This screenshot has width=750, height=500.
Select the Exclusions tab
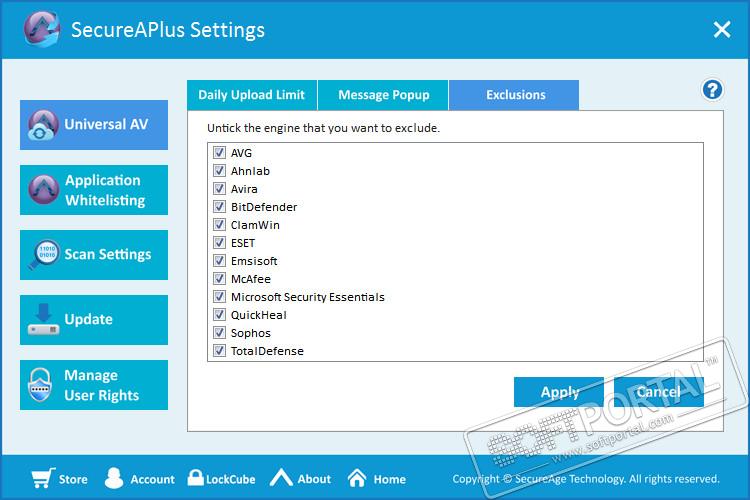pyautogui.click(x=514, y=95)
